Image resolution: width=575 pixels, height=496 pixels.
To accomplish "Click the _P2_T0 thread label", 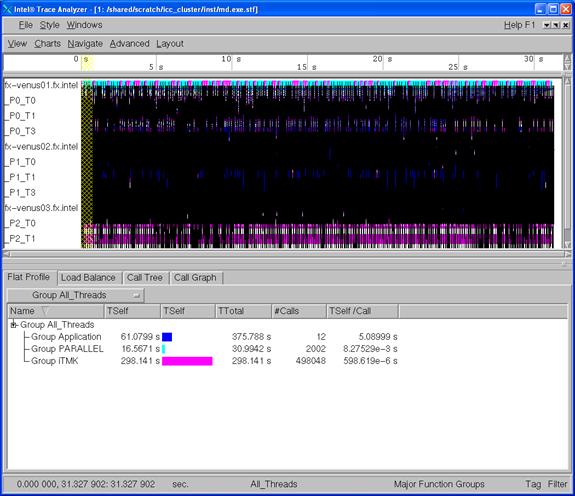I will pyautogui.click(x=21, y=223).
